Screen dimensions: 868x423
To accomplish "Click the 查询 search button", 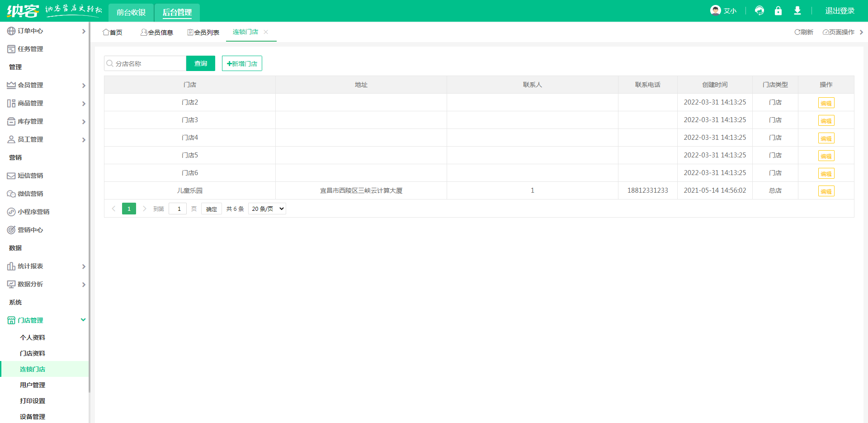I will pyautogui.click(x=200, y=63).
